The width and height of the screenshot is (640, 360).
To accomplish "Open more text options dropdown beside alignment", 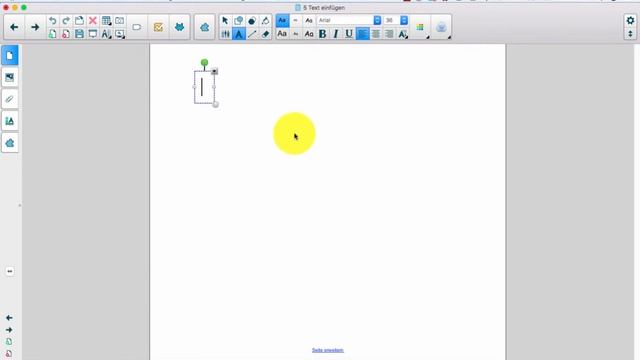I will click(403, 34).
